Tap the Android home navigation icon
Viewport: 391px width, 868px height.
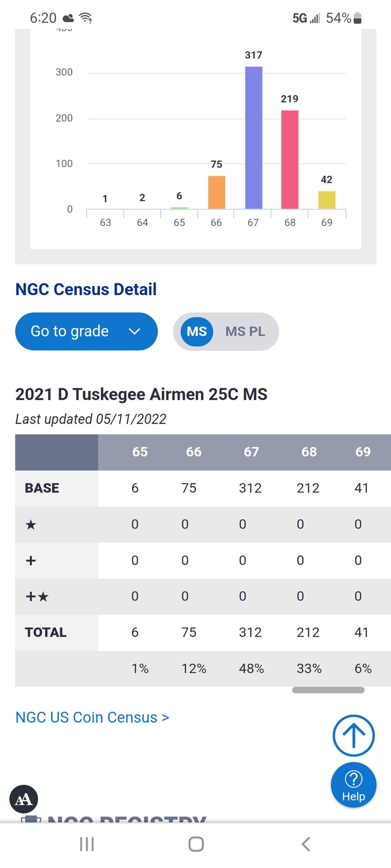click(x=196, y=844)
